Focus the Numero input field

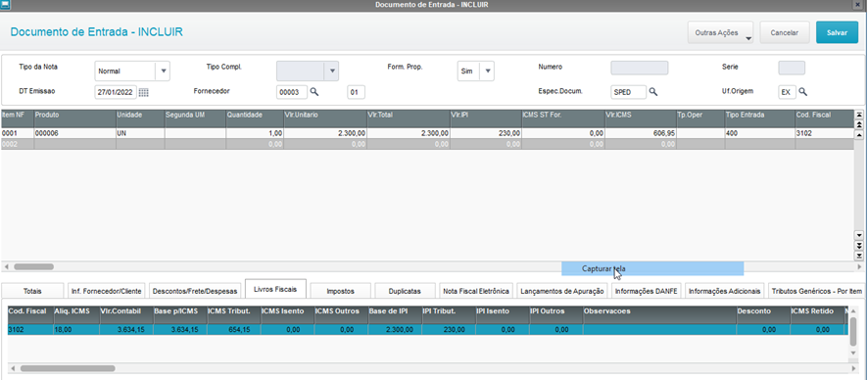[640, 68]
